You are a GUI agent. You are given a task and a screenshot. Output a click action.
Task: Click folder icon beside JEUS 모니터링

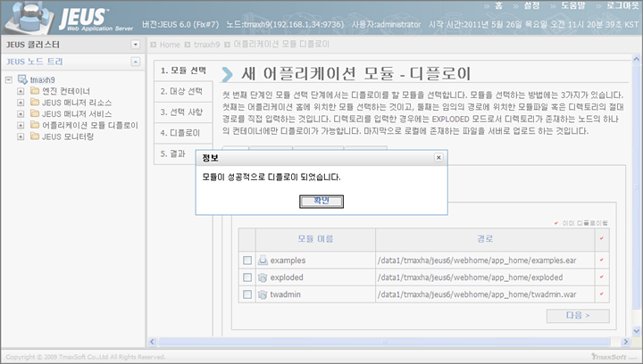[x=35, y=136]
